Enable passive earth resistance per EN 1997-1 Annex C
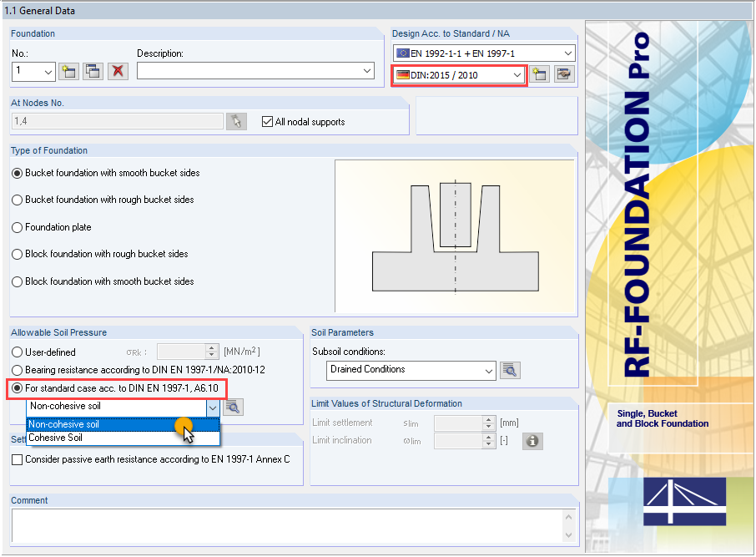The width and height of the screenshot is (756, 557). [x=15, y=458]
